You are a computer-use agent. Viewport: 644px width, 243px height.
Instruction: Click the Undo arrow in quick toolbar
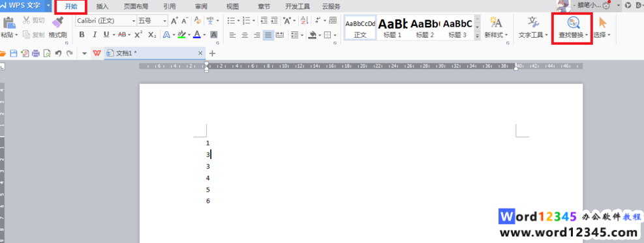click(58, 53)
